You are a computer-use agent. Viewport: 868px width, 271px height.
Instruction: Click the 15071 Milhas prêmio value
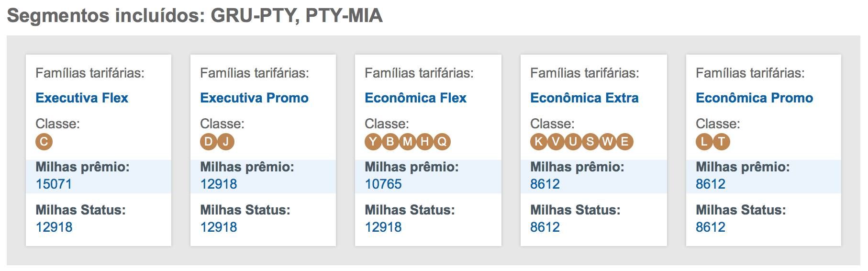pyautogui.click(x=54, y=184)
